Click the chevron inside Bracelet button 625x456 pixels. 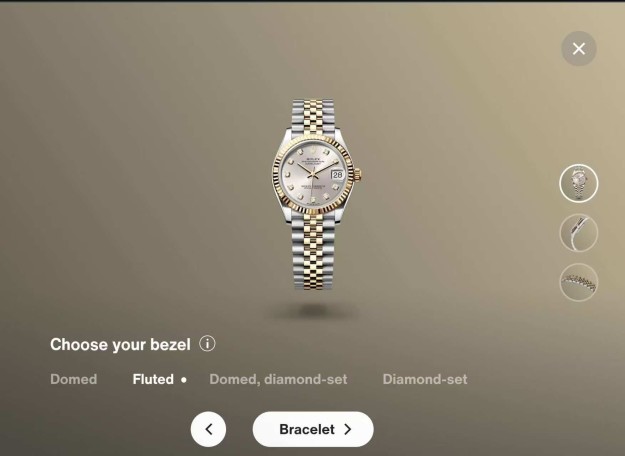click(348, 429)
